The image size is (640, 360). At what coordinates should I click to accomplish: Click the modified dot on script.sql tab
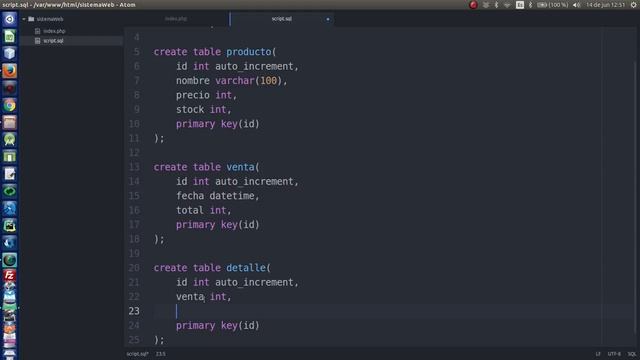328,19
